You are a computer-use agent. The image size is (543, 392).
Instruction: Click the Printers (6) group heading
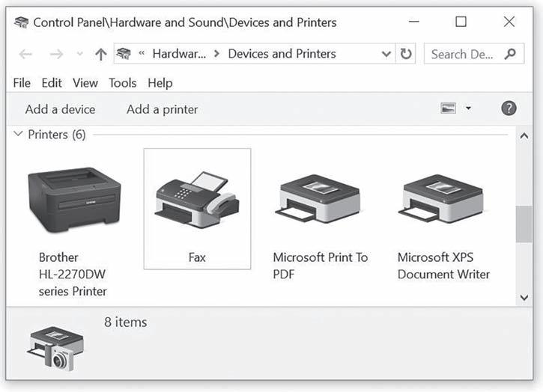click(x=57, y=134)
